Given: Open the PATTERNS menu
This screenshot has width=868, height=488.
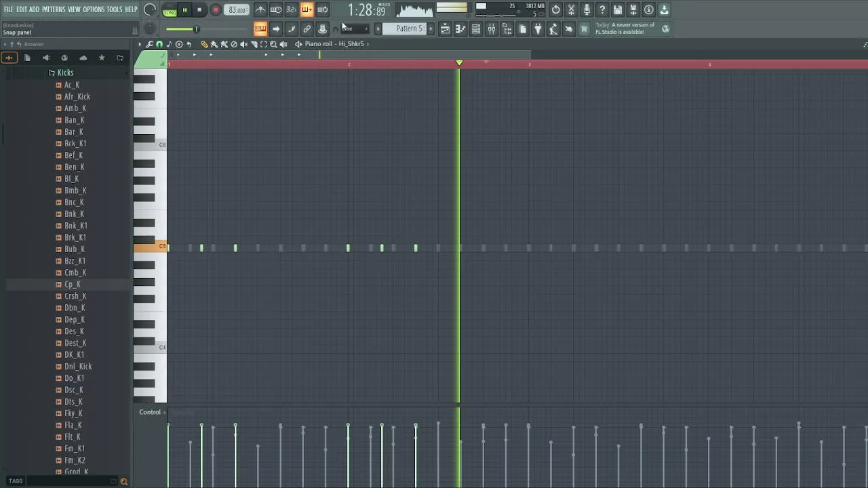Looking at the screenshot, I should pos(54,9).
